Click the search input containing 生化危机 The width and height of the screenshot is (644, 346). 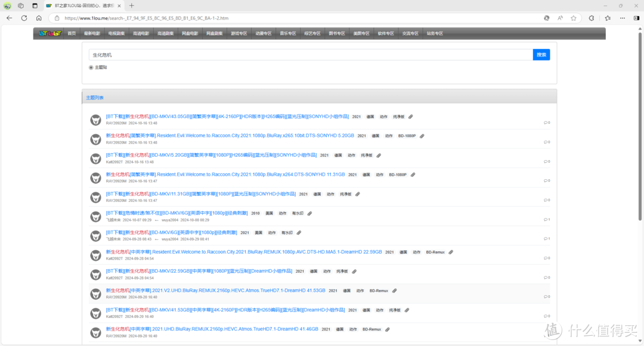310,55
